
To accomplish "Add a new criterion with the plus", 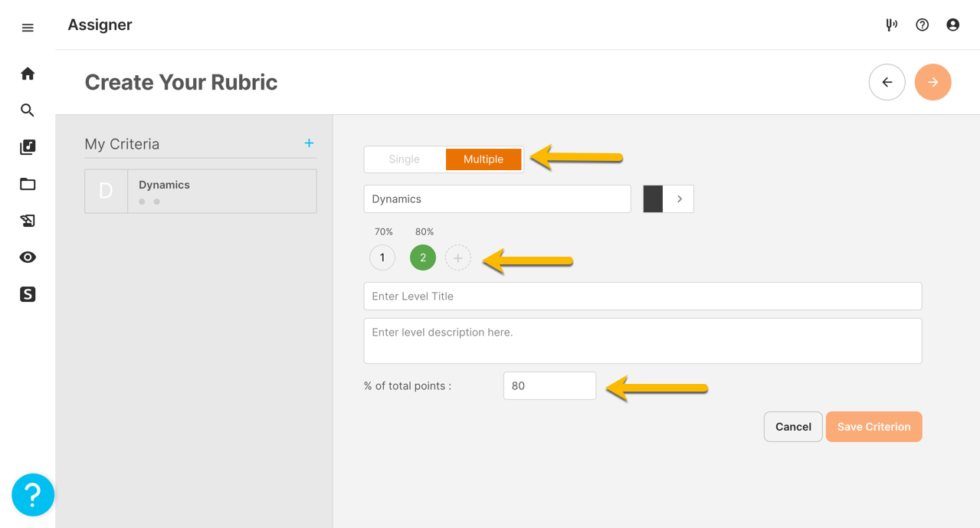I will point(309,143).
